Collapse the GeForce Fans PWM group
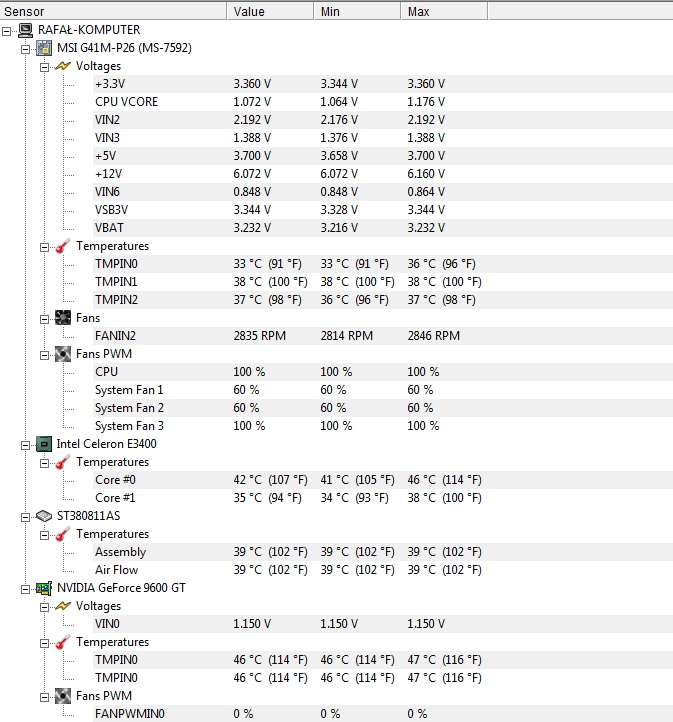Image resolution: width=673 pixels, height=722 pixels. click(x=44, y=697)
